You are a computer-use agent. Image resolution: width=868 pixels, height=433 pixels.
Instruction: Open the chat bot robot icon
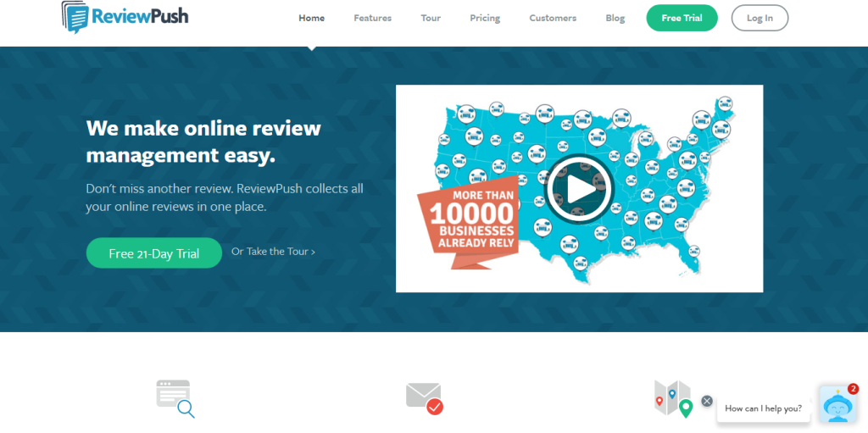[837, 404]
